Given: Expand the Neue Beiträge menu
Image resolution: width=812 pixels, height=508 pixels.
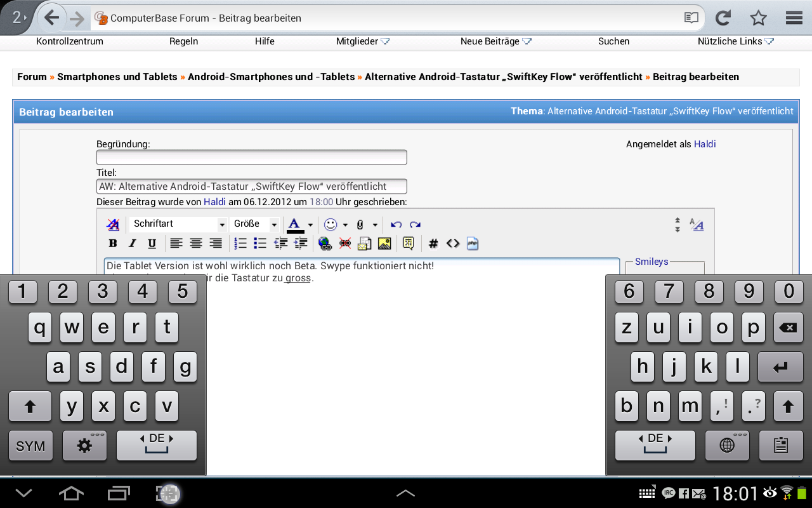Looking at the screenshot, I should pos(496,41).
